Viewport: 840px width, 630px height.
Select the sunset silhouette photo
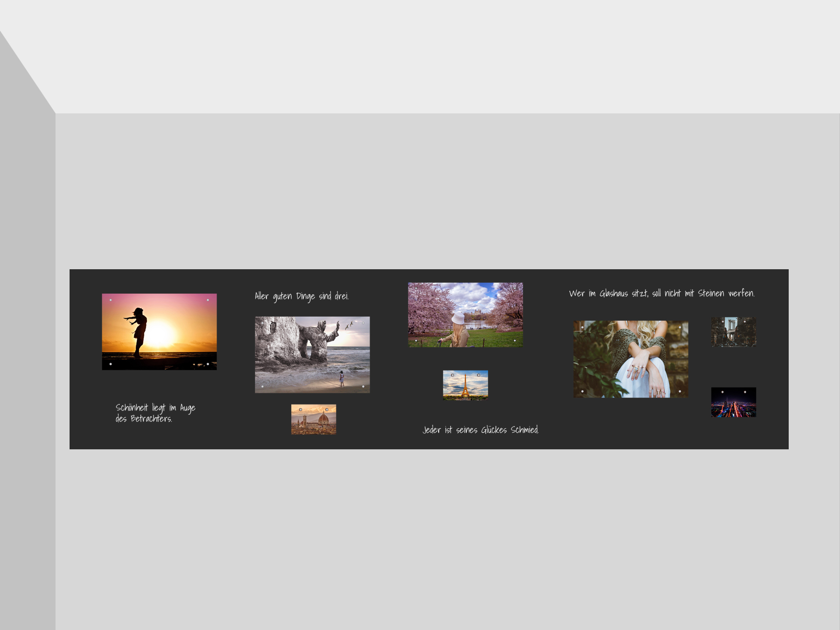coord(159,332)
